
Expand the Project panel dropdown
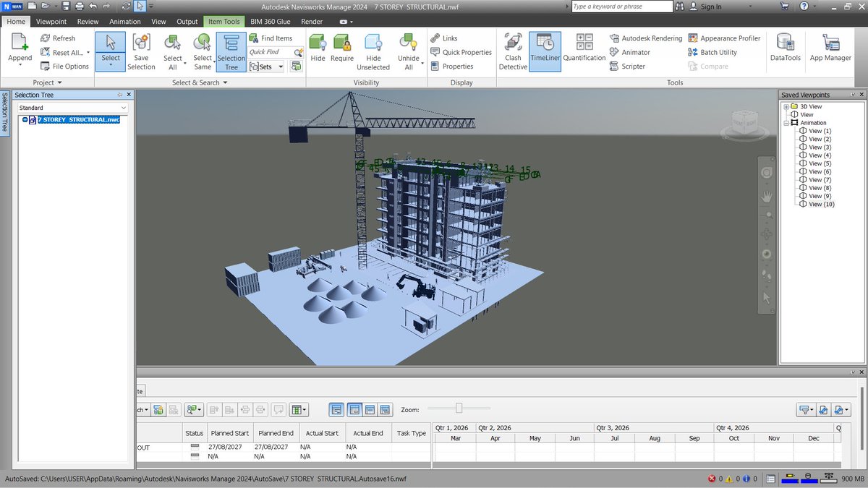point(47,82)
